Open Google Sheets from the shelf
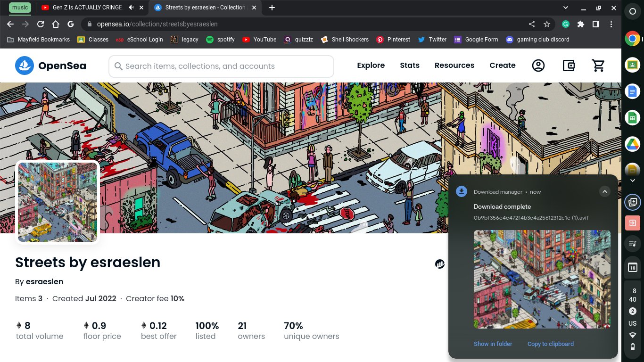The width and height of the screenshot is (644, 362). click(632, 118)
